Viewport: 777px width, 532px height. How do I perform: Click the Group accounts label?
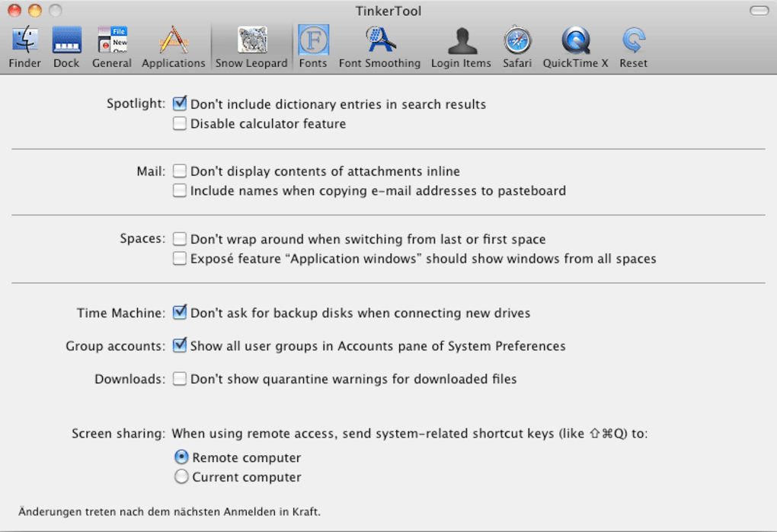coord(116,346)
